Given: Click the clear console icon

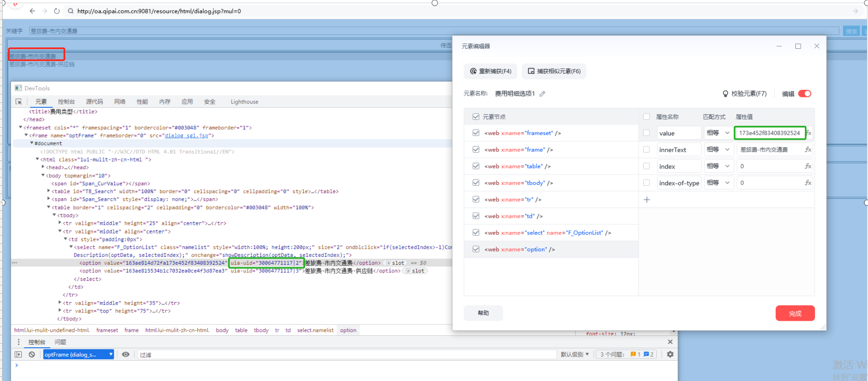Looking at the screenshot, I should click(32, 355).
